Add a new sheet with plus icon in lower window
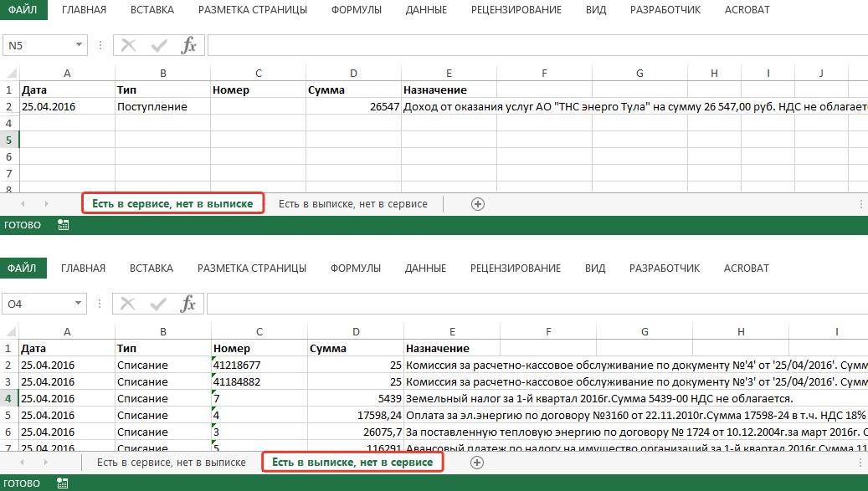The image size is (868, 491). tap(476, 463)
